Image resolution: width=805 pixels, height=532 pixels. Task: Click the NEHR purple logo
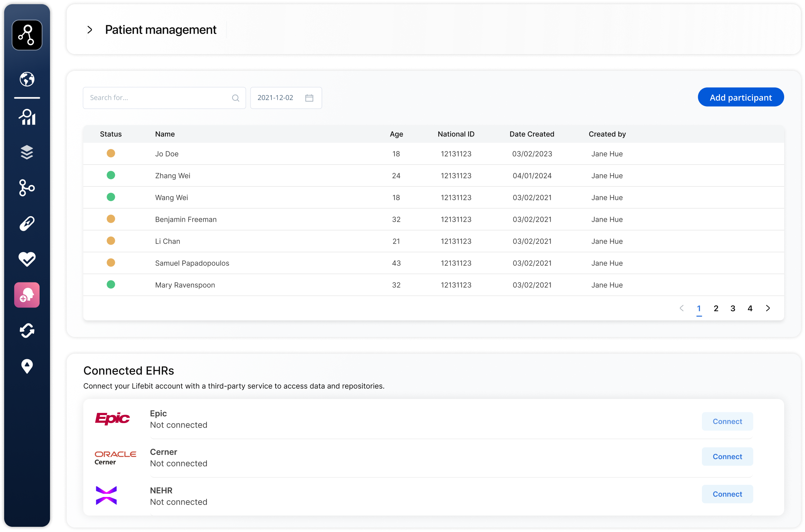click(106, 496)
